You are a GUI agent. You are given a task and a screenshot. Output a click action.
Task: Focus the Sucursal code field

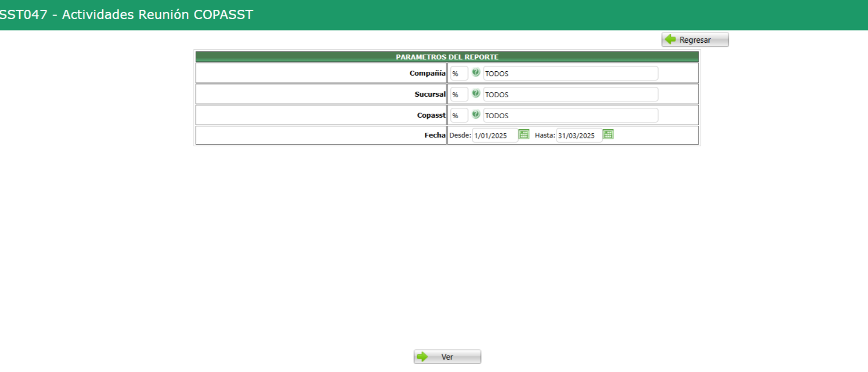tap(459, 94)
